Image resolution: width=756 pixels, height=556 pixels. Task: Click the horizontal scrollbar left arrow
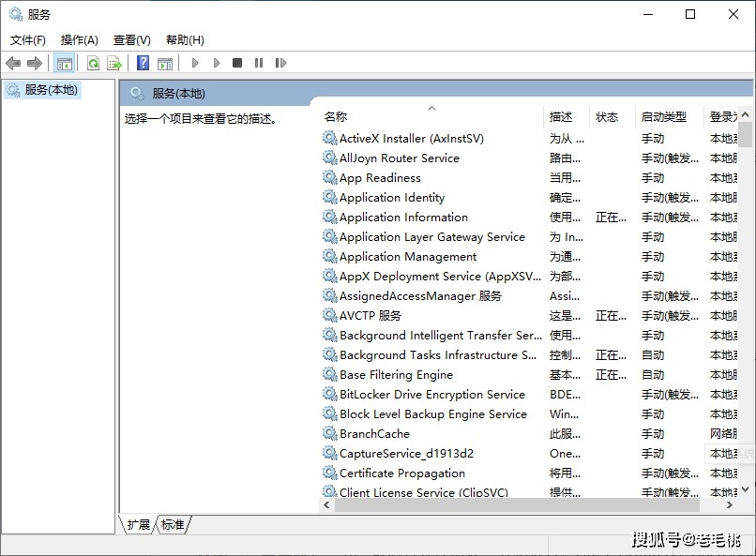(x=326, y=505)
